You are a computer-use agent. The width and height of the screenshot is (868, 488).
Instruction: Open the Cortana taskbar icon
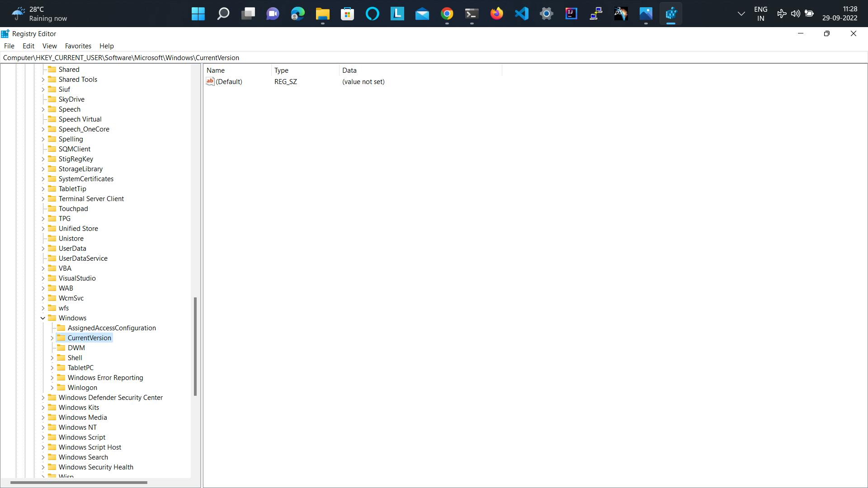click(372, 14)
